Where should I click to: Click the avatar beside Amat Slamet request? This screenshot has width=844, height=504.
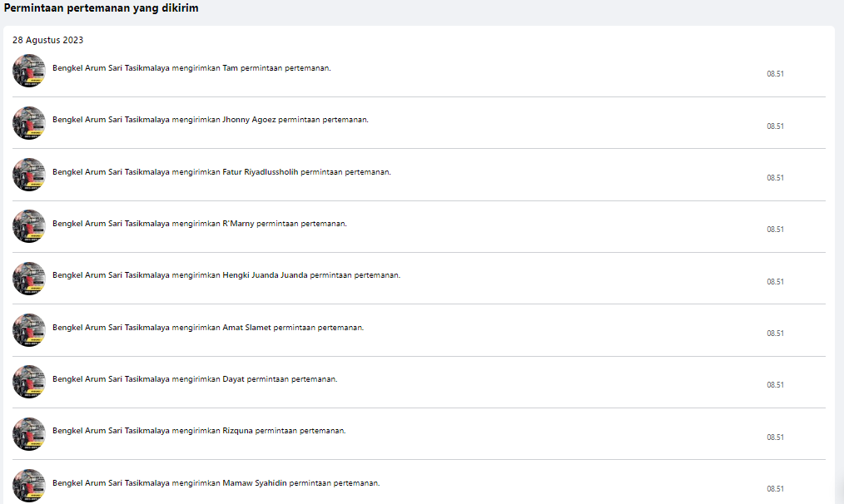coord(29,329)
